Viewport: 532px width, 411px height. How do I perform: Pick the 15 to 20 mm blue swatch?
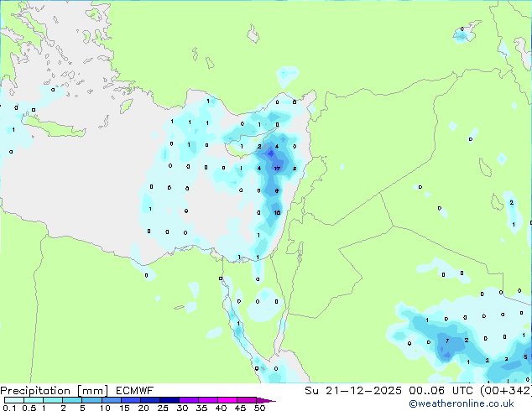click(x=130, y=400)
